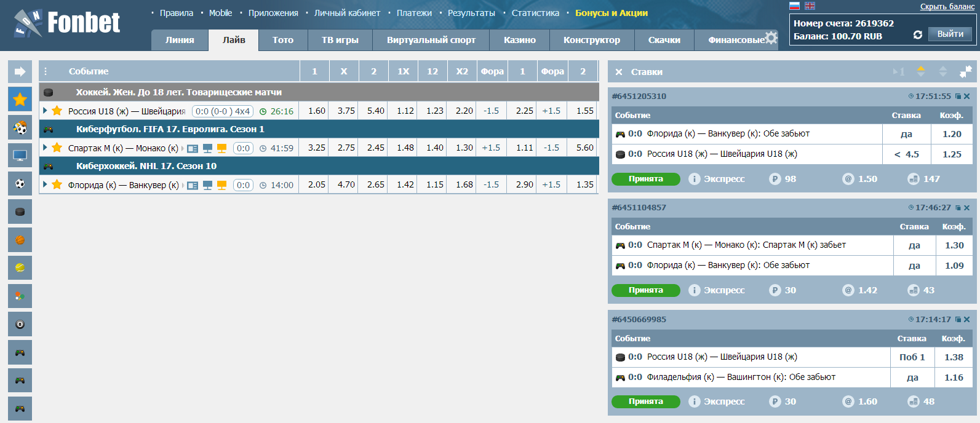Open match center icon for Спартак М — Монако
The height and width of the screenshot is (423, 980).
[193, 148]
